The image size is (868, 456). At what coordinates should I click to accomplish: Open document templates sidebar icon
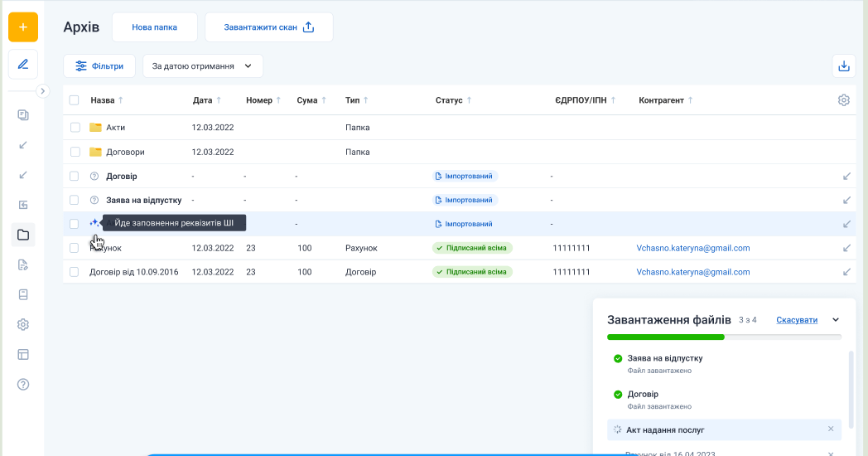click(x=23, y=264)
